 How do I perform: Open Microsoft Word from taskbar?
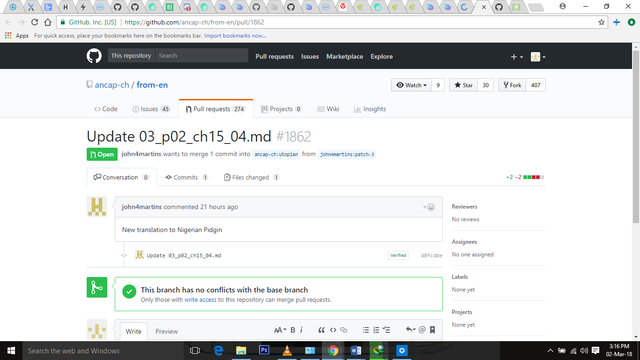(x=356, y=351)
